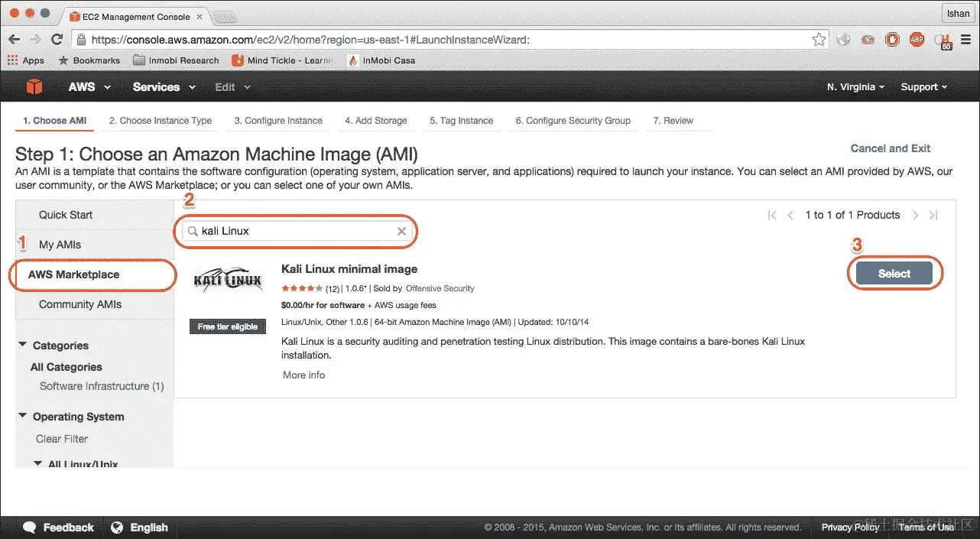Go to first results page arrow

coord(772,216)
